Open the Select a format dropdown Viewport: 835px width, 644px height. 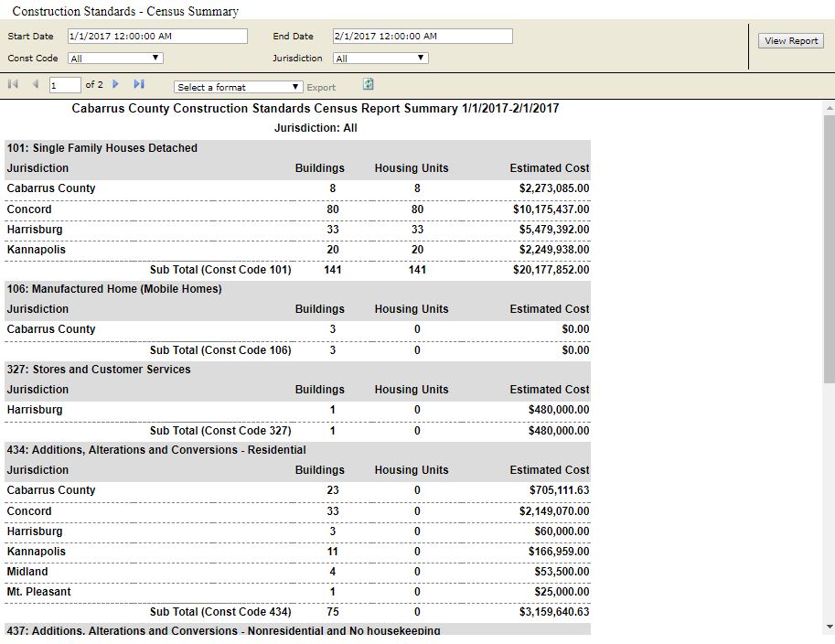(x=238, y=87)
